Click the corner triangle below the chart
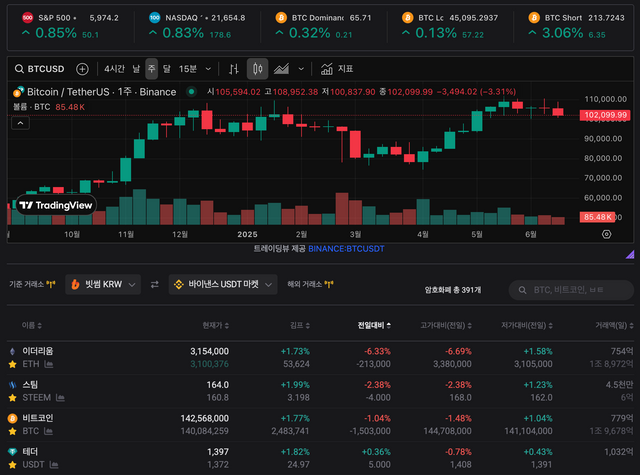Viewport: 640px width, 475px height. pyautogui.click(x=630, y=255)
